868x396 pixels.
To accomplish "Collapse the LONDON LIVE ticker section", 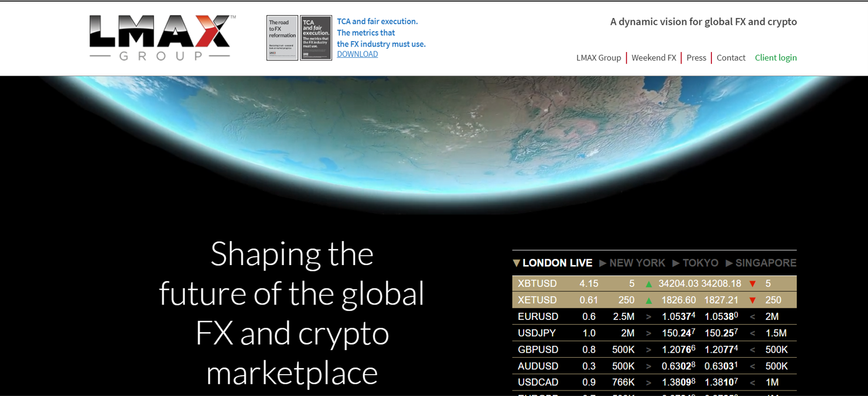I will (552, 263).
